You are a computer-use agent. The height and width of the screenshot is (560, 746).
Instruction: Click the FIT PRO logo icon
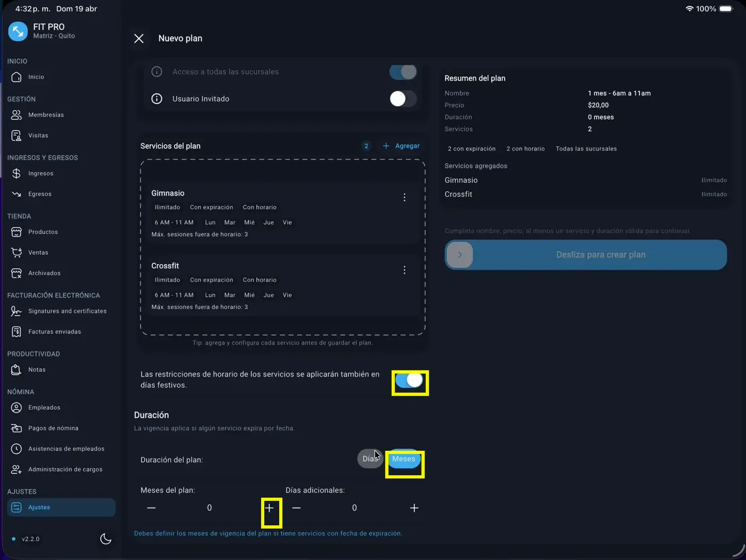pos(18,31)
